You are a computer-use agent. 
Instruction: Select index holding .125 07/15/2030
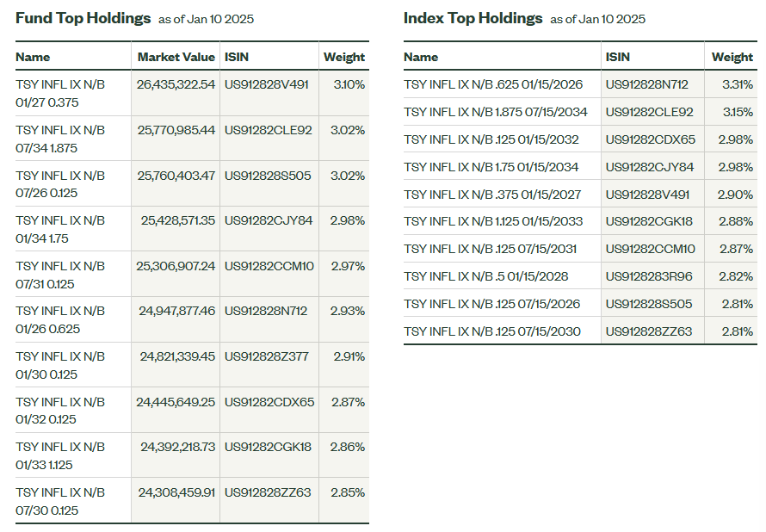[492, 331]
